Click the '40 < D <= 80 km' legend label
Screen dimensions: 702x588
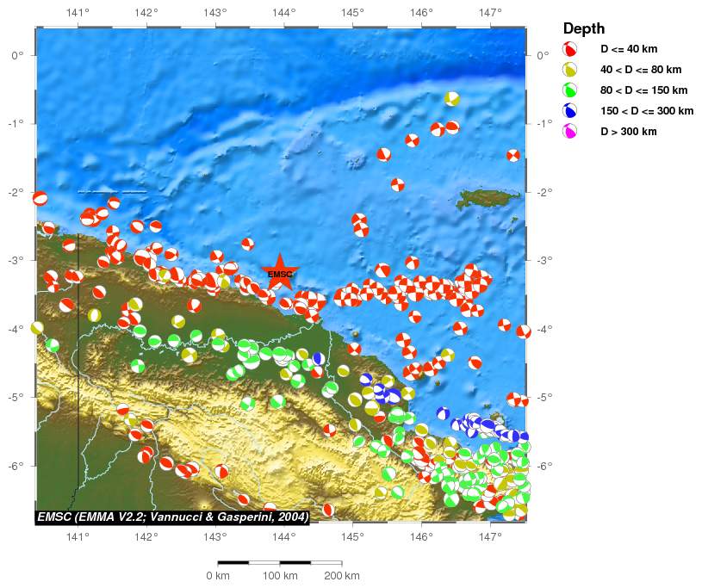[x=641, y=70]
